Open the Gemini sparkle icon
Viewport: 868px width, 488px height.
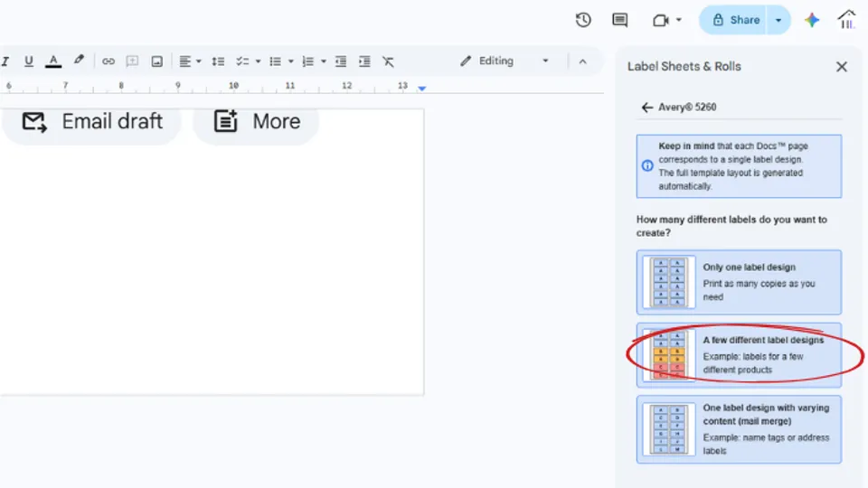tap(812, 21)
